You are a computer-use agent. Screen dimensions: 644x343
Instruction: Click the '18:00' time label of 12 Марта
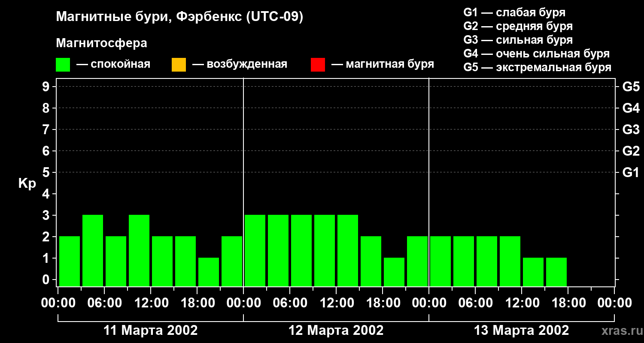[x=383, y=303]
